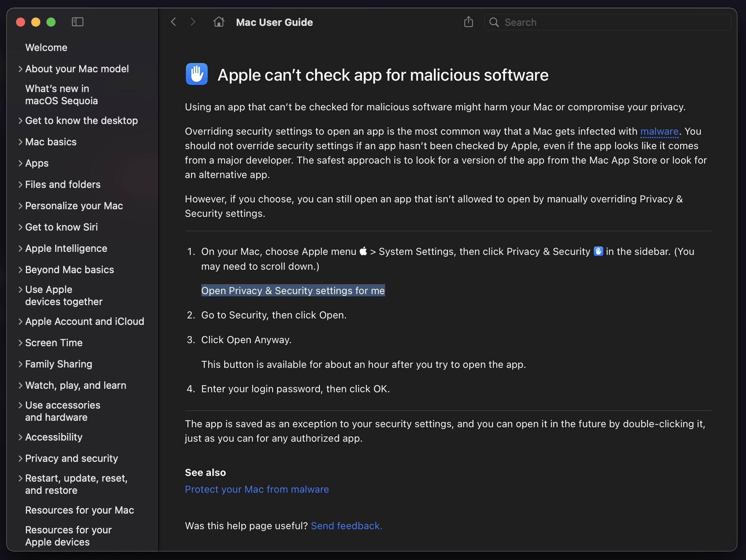Go to the Help home page

pos(218,22)
